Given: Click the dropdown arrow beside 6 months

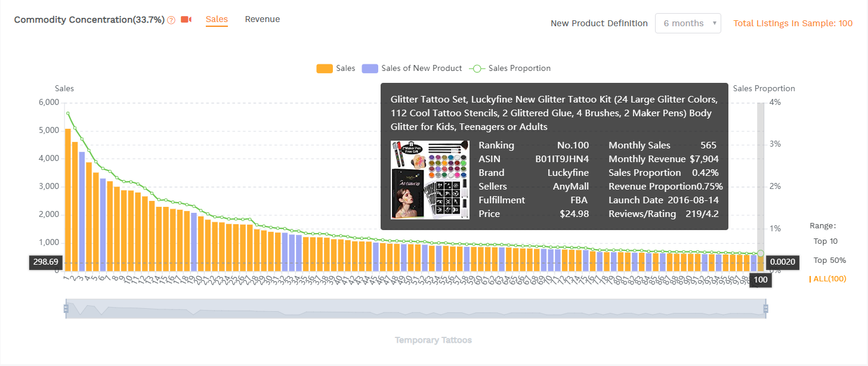Looking at the screenshot, I should (714, 23).
